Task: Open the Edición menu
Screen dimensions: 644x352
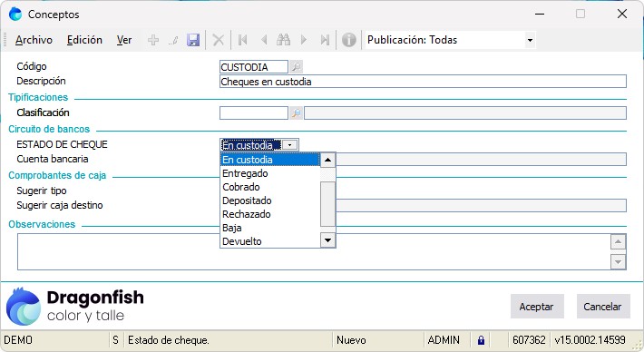Action: pos(84,40)
